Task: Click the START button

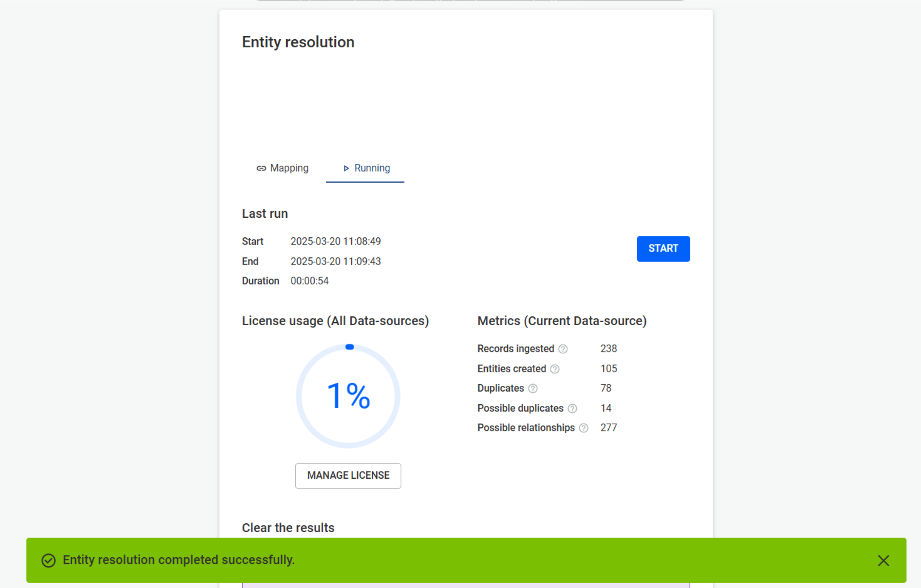Action: 663,248
